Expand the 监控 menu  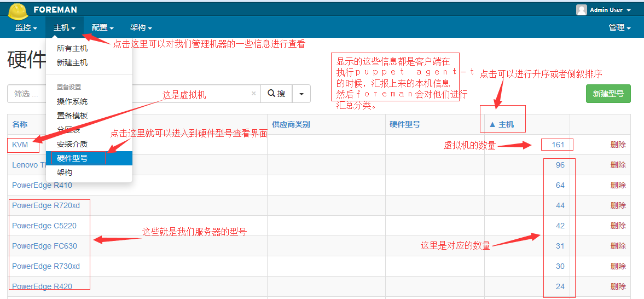point(26,27)
